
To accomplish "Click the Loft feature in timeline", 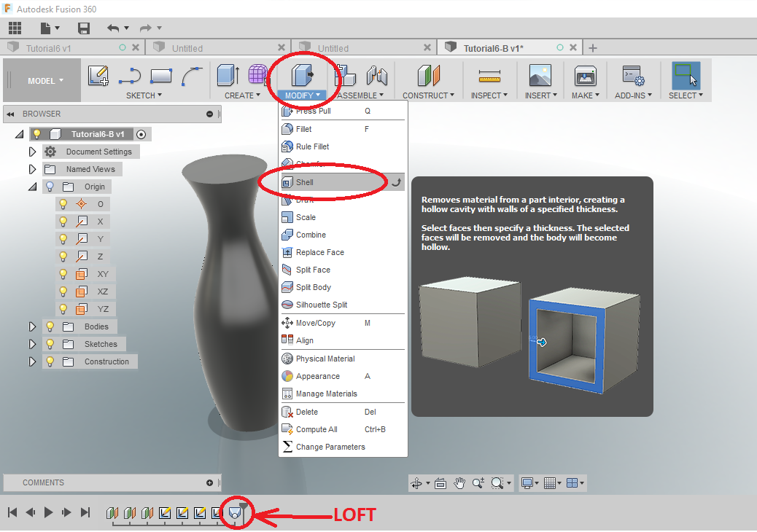I will click(x=235, y=512).
